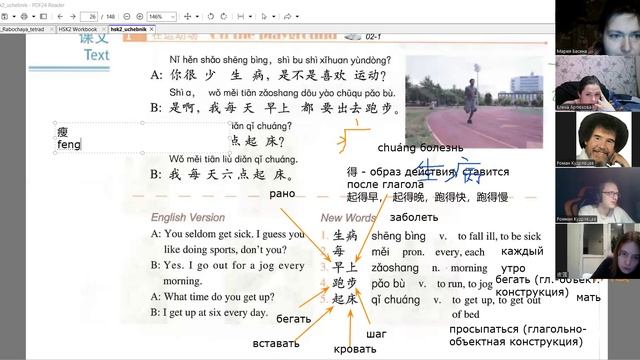
Task: Expand the cursor tool dropdown arrow
Action: pos(273,16)
